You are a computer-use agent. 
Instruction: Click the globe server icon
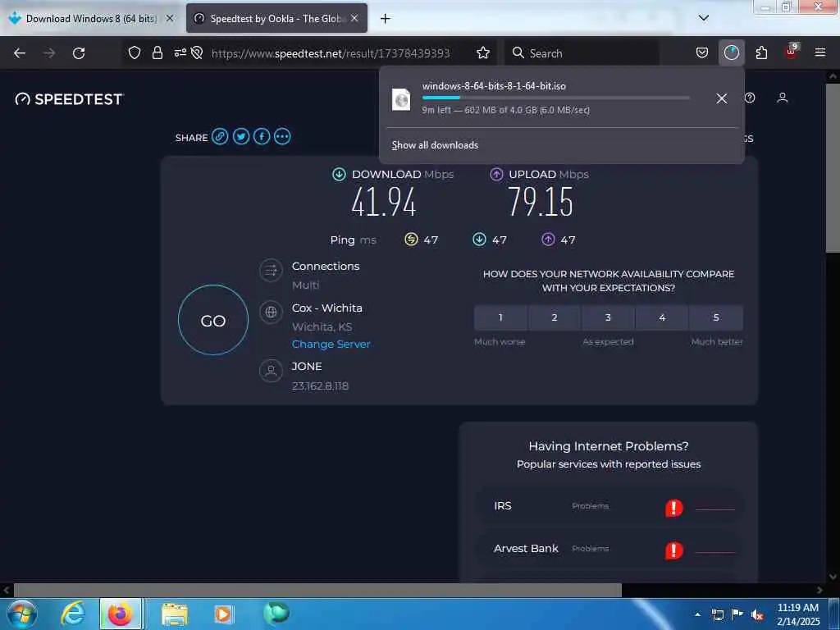click(x=271, y=312)
